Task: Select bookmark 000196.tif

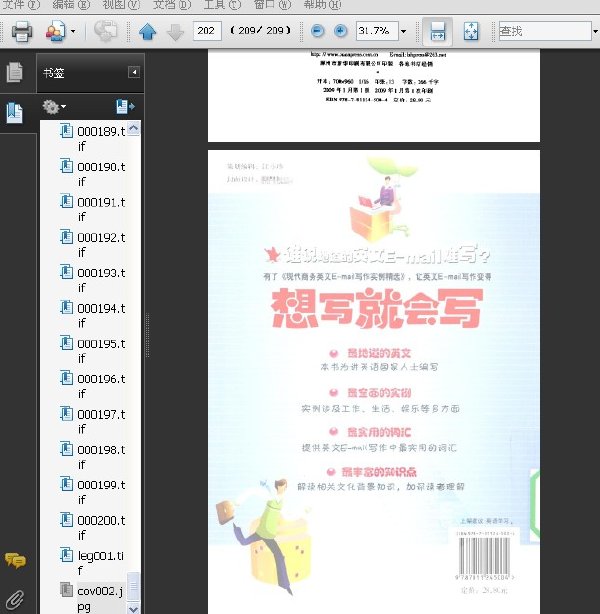Action: click(x=101, y=386)
